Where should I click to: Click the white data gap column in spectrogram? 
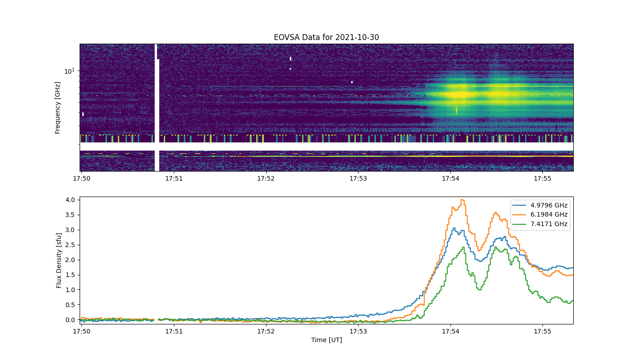click(157, 108)
